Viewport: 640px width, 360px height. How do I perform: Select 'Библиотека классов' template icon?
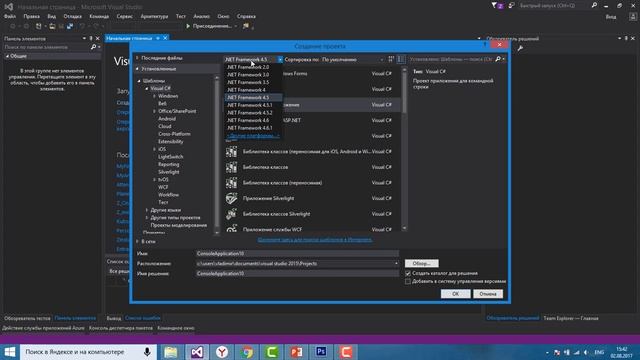[231, 167]
